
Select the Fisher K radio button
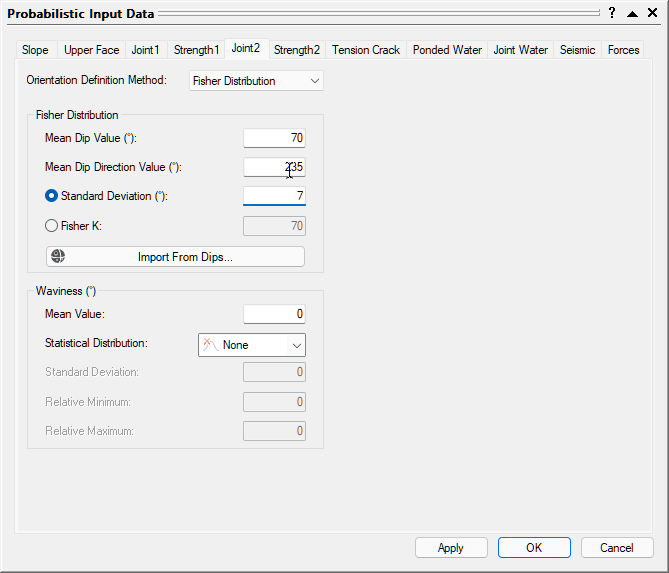click(x=52, y=226)
